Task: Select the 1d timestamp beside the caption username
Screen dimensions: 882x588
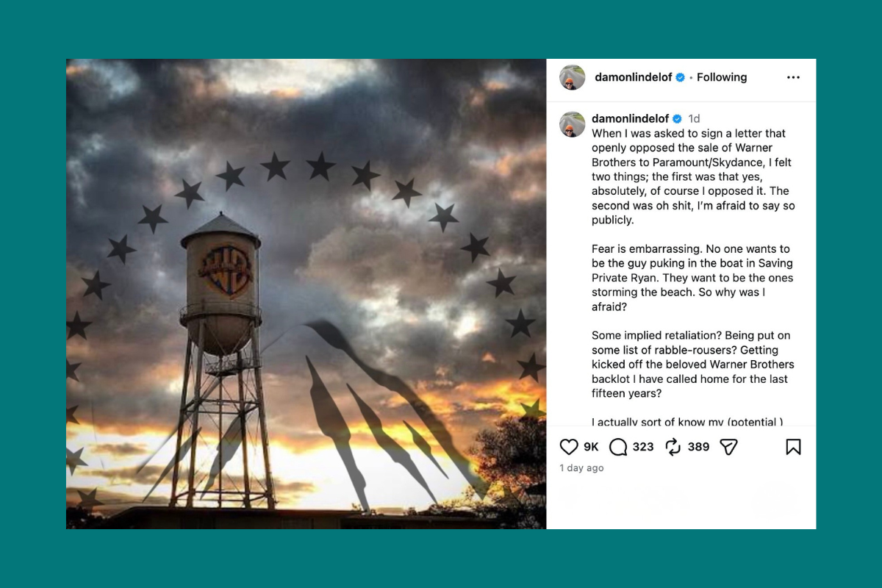Action: (x=694, y=118)
